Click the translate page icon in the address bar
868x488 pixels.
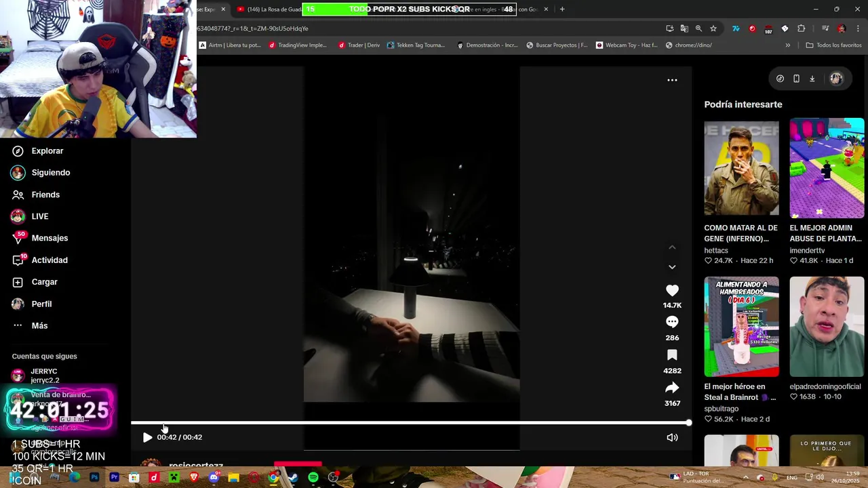pyautogui.click(x=684, y=28)
